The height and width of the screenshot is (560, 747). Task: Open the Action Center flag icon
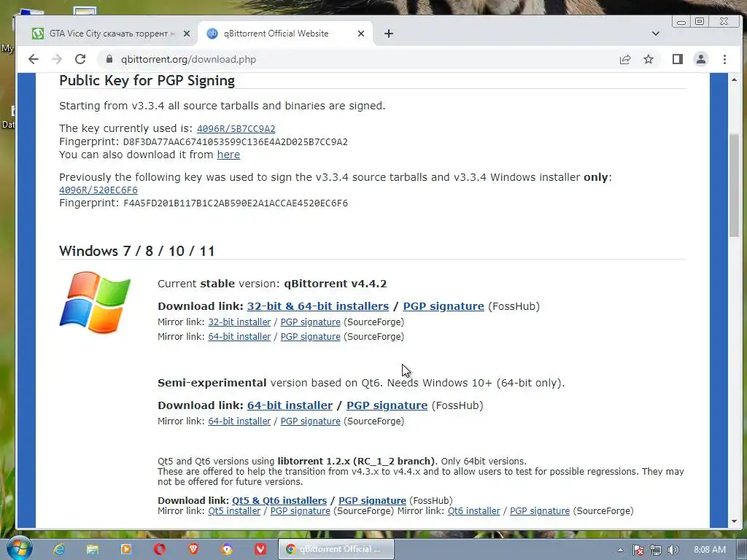point(638,550)
